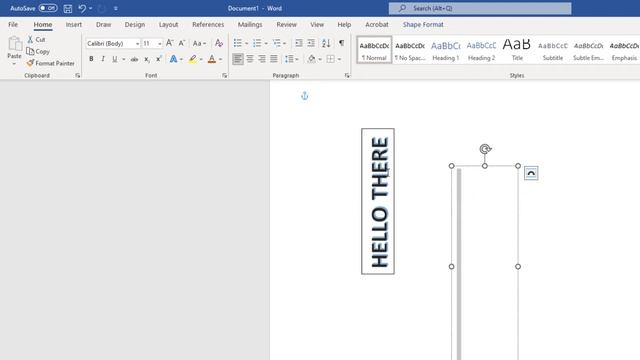Click the Numbering list icon
The height and width of the screenshot is (360, 640).
[257, 43]
